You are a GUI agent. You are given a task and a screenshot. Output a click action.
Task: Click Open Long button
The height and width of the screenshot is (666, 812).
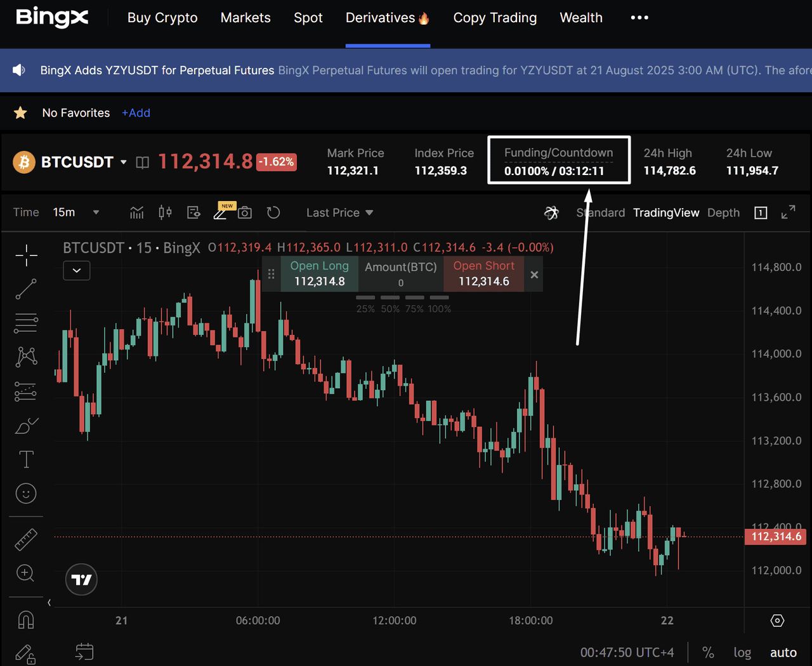tap(320, 273)
